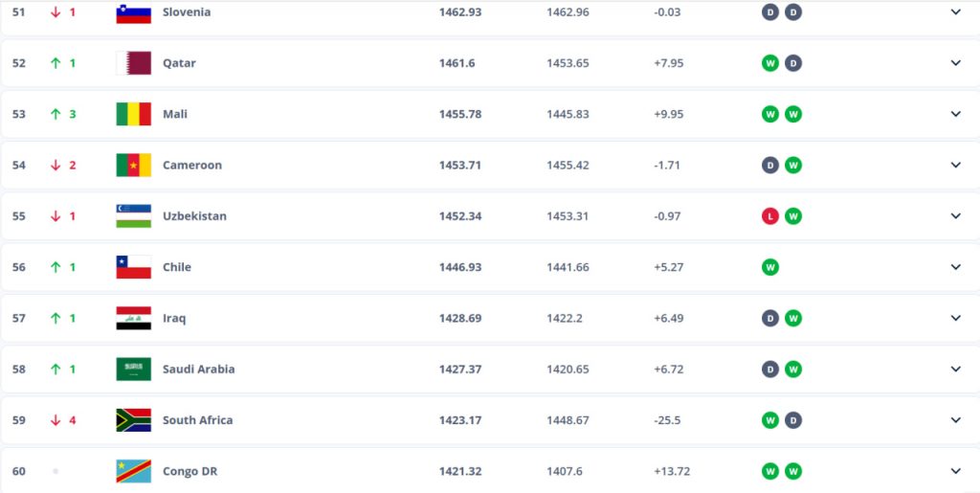
Task: Open the Congo DR row chevron
Action: (x=955, y=470)
